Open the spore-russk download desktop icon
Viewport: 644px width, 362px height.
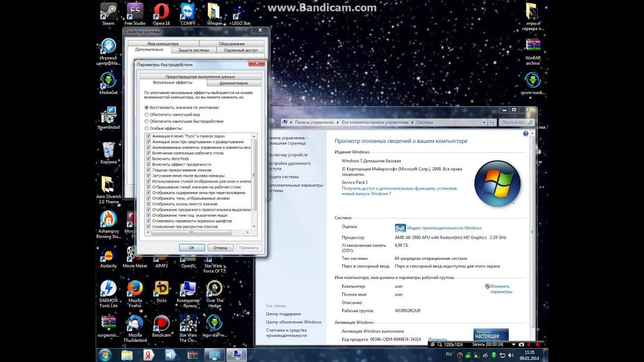coord(533,82)
